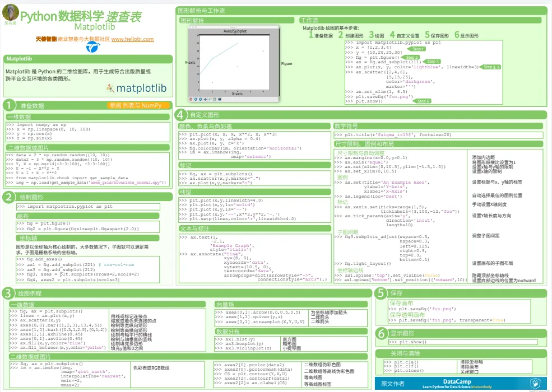Click the code line 'ax3.violinplot(z)'
Viewport: 552px width, 392px height.
coord(243,348)
